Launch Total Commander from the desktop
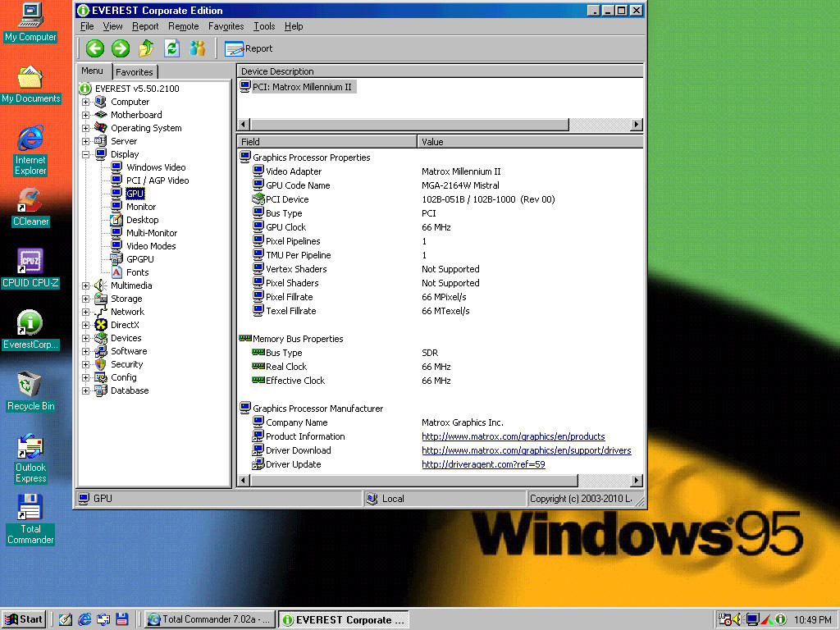 tap(30, 519)
